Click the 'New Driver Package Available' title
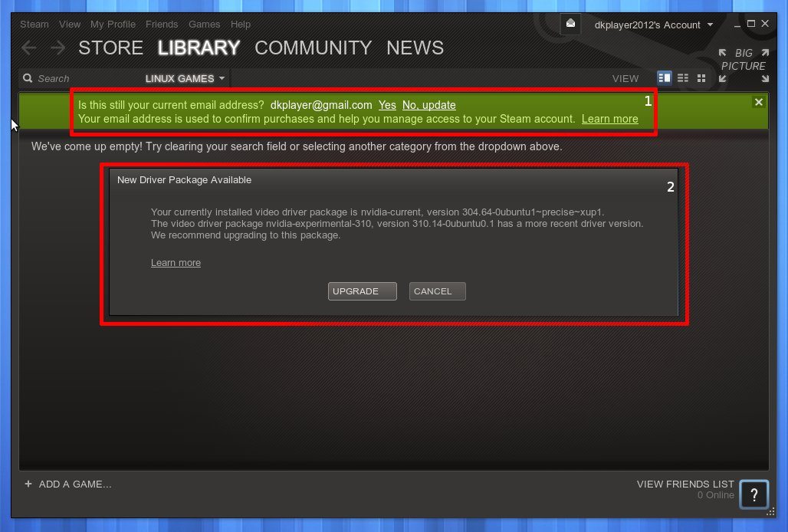This screenshot has height=532, width=788. [184, 180]
